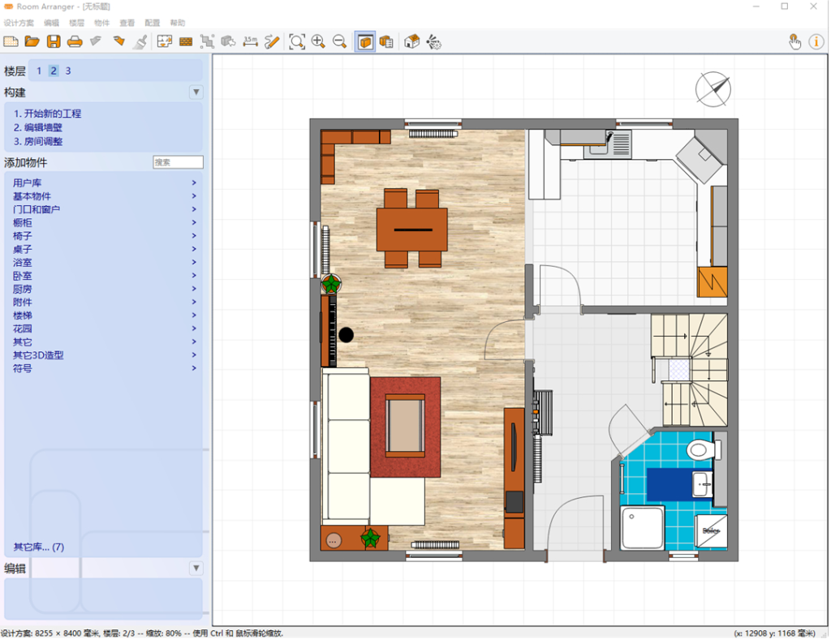Open the 配置 menu
The height and width of the screenshot is (644, 831).
tap(152, 23)
